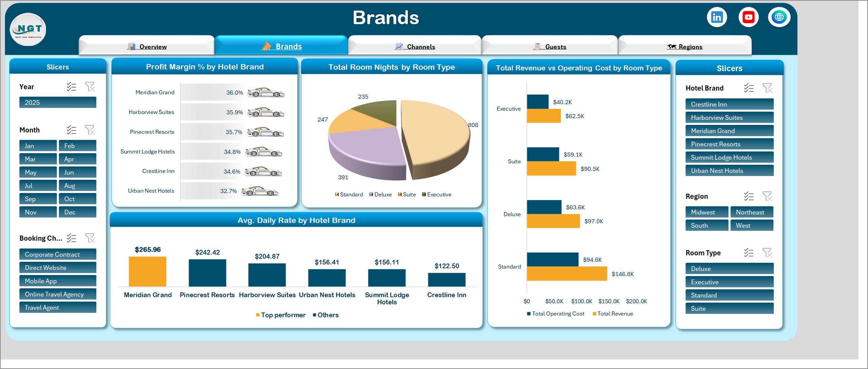Toggle multi-select icon for Month slicer
This screenshot has height=369, width=868.
pyautogui.click(x=71, y=130)
